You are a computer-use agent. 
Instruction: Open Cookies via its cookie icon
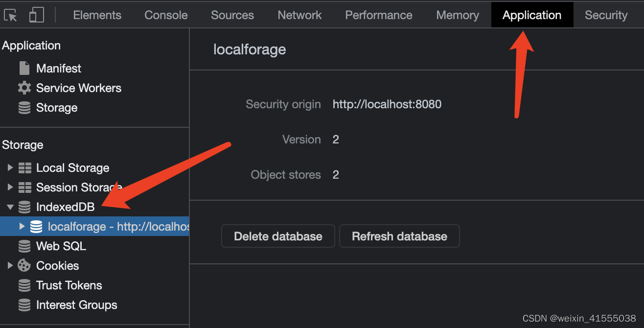click(24, 265)
